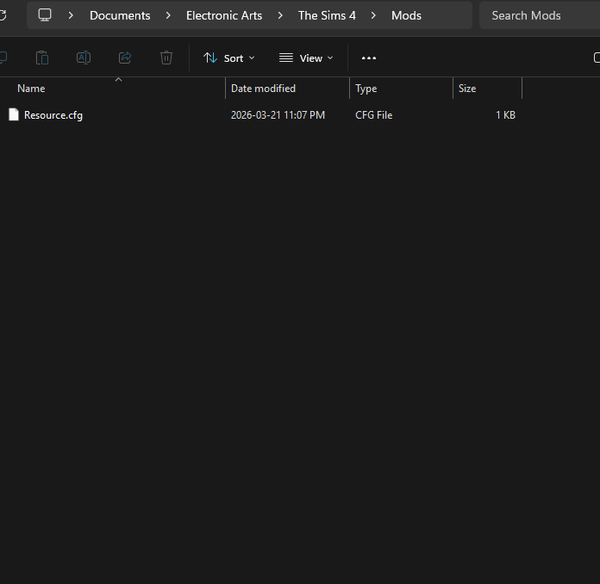
Task: Click the Rename icon in toolbar
Action: pyautogui.click(x=84, y=58)
